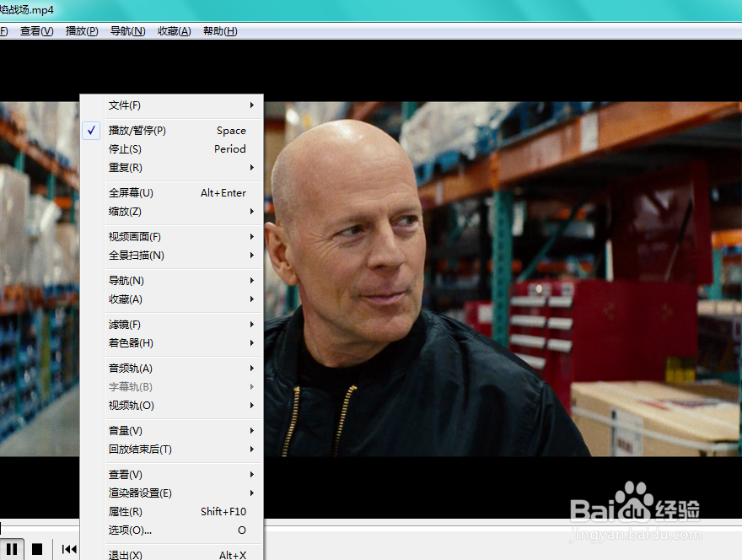This screenshot has width=742, height=560.
Task: Expand the 视频画面(F) submenu arrow
Action: [252, 237]
